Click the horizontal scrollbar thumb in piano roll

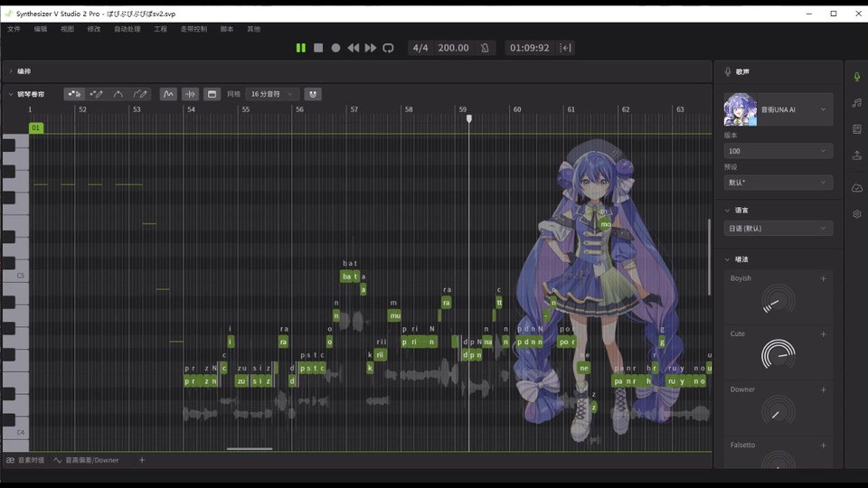coord(250,449)
